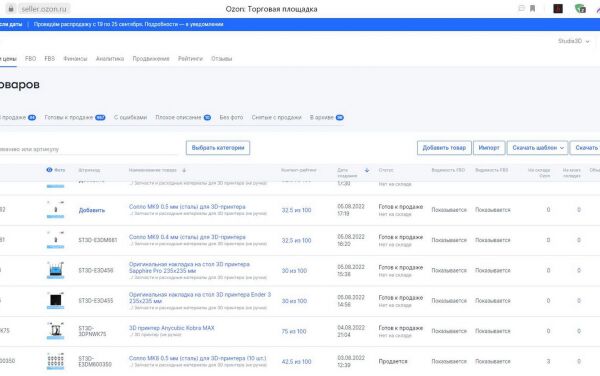Open thumbnail of Sapphire Pro накладка product
Viewport: 600px width, 376px height.
(x=55, y=270)
